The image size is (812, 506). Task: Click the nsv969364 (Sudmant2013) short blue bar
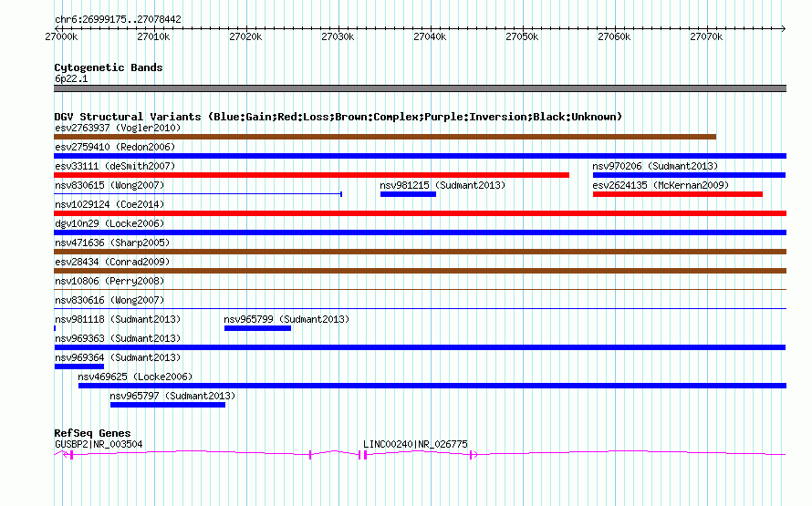79,367
